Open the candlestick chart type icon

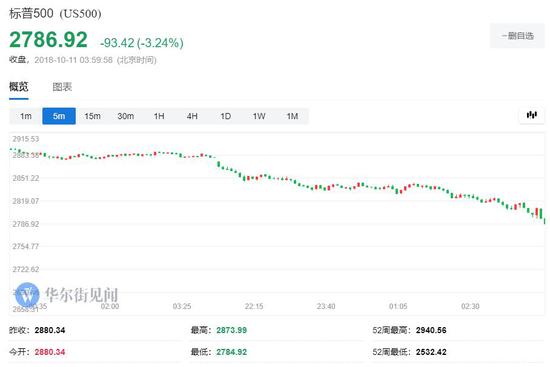coord(531,115)
